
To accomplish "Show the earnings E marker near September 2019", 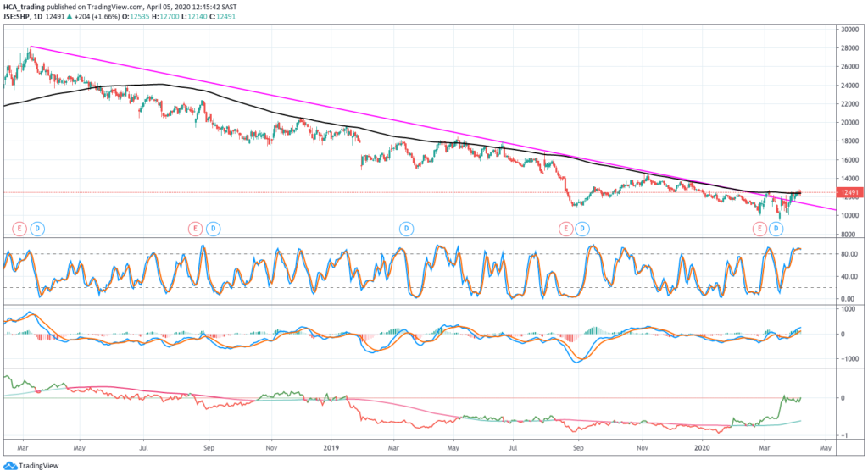I will pyautogui.click(x=565, y=229).
